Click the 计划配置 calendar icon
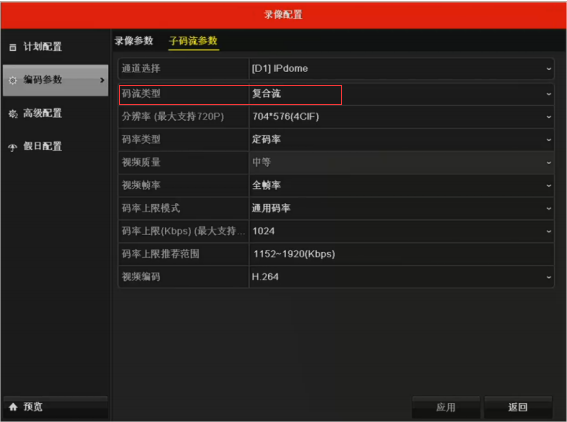The width and height of the screenshot is (567, 422). [13, 47]
